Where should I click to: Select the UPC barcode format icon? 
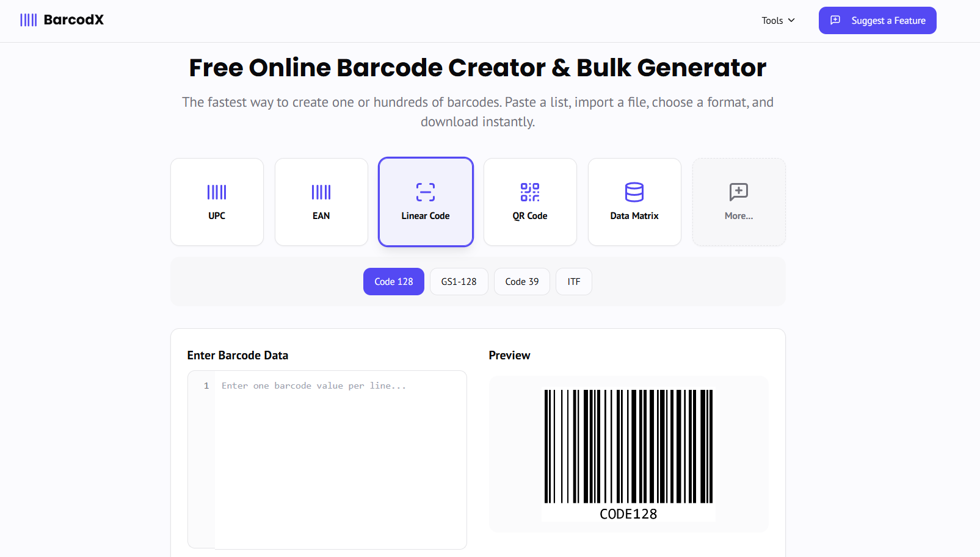pos(217,192)
